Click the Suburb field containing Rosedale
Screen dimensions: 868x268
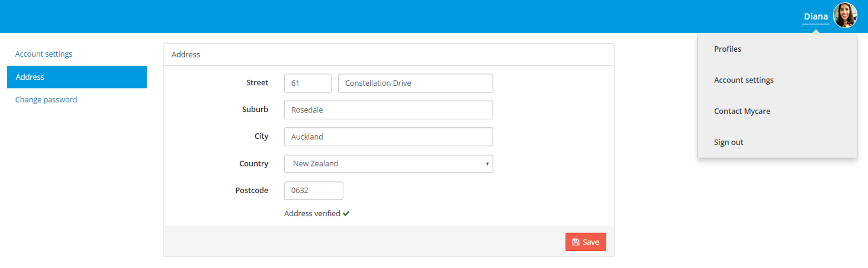click(388, 110)
